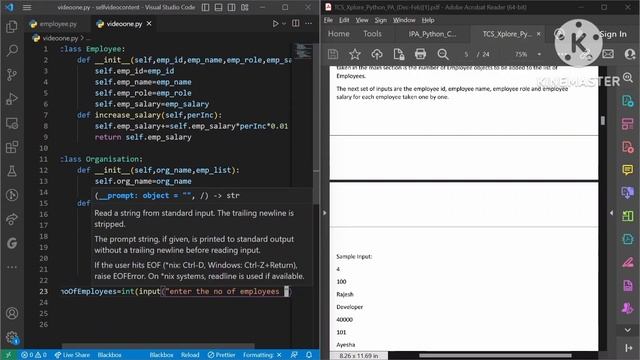The width and height of the screenshot is (640, 360).
Task: Send PDF by email envelope icon
Action: [x=608, y=54]
